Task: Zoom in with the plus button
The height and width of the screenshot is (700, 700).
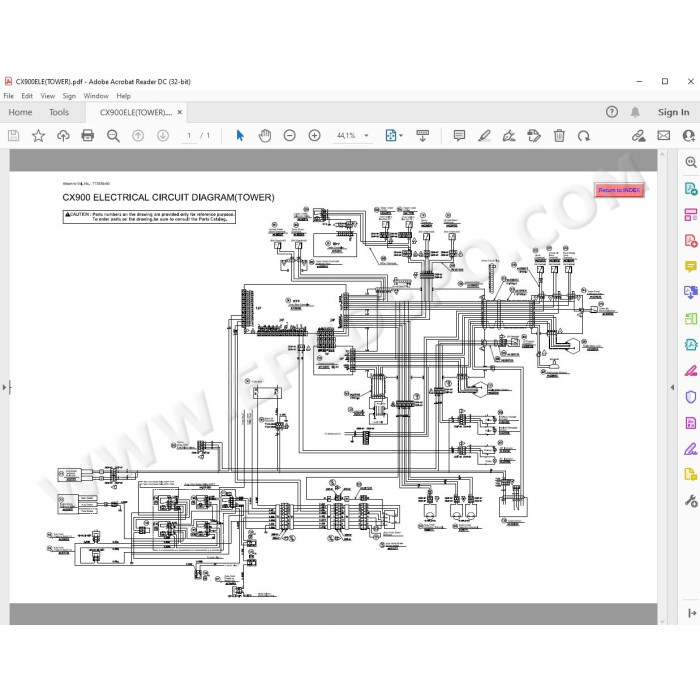Action: tap(314, 135)
